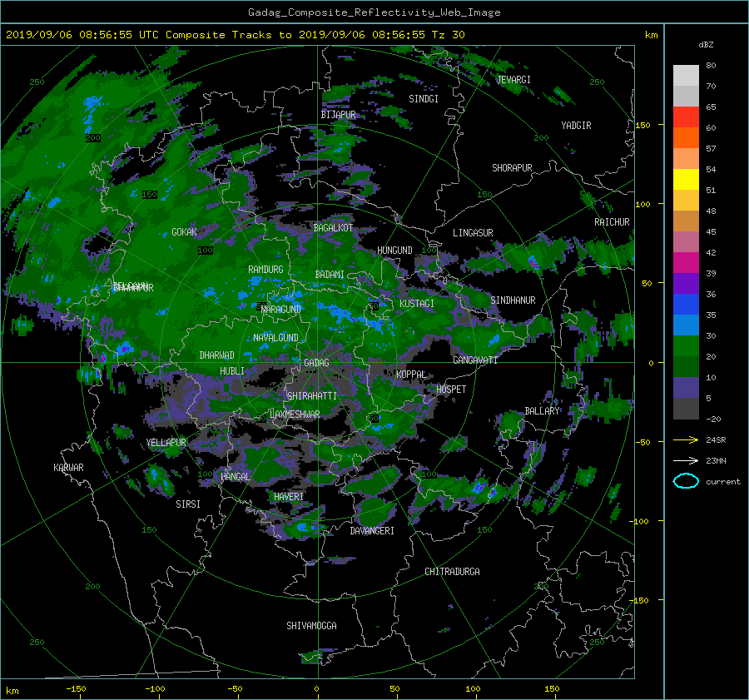The image size is (749, 700).
Task: Click the HAVERI city label
Action: (x=289, y=497)
